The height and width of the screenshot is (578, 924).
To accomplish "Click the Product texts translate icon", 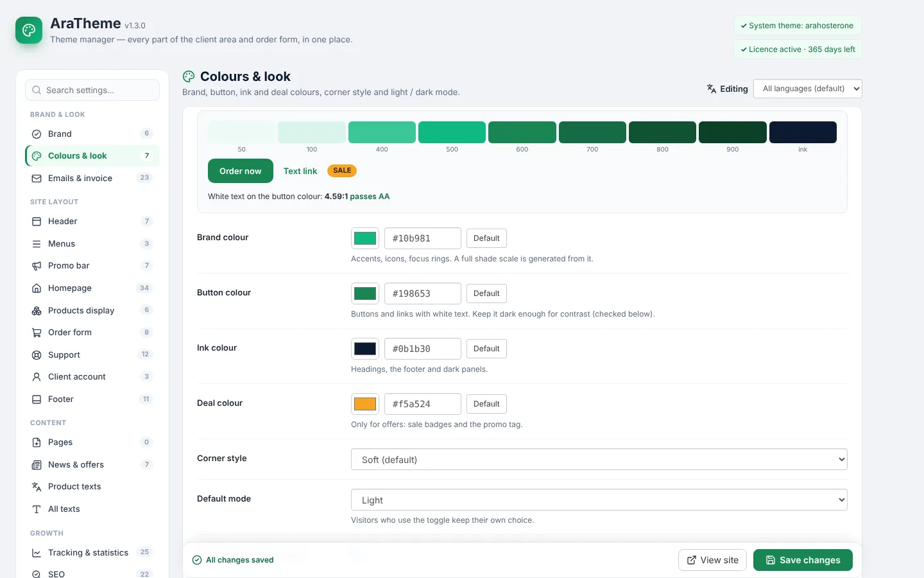I will coord(37,487).
